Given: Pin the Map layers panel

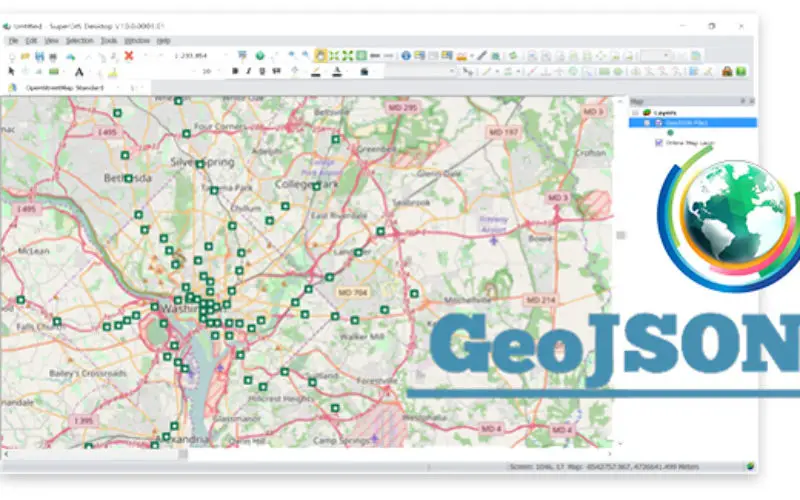Looking at the screenshot, I should [743, 101].
